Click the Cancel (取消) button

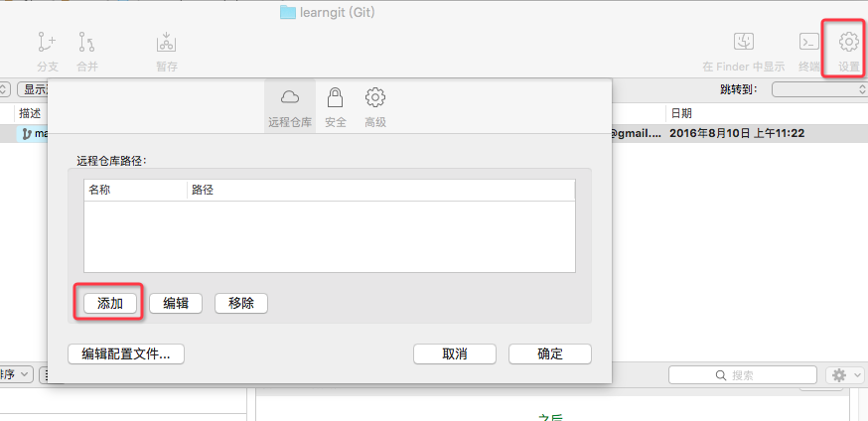(455, 354)
